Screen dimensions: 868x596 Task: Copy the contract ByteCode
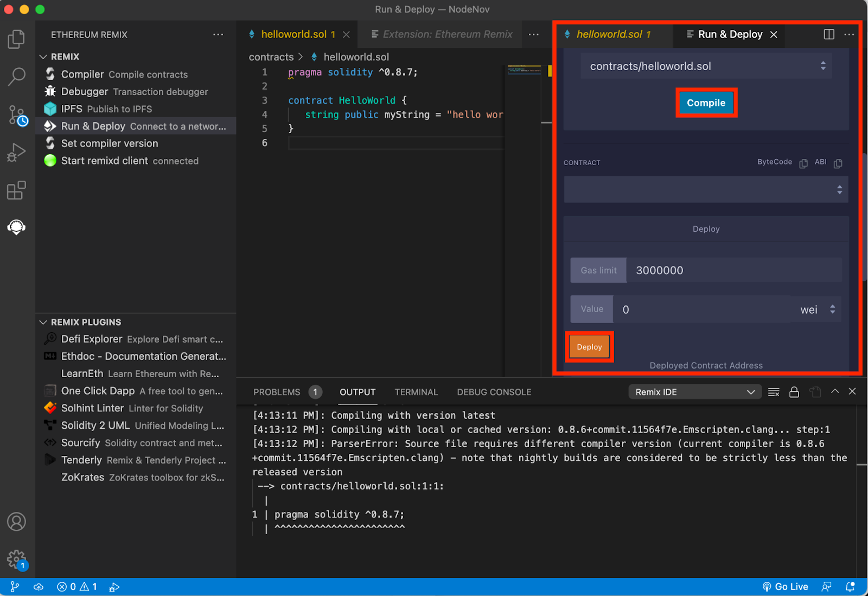coord(803,162)
